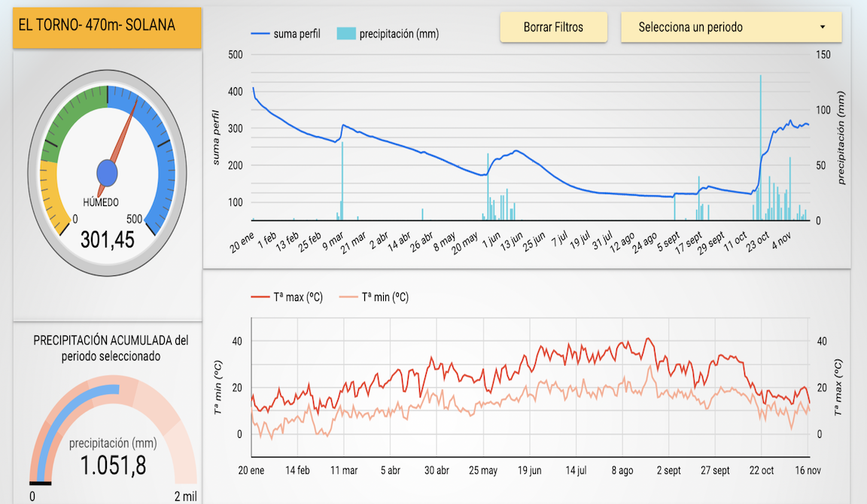Click the red line icon beside Tª max
This screenshot has width=867, height=504.
(x=260, y=297)
